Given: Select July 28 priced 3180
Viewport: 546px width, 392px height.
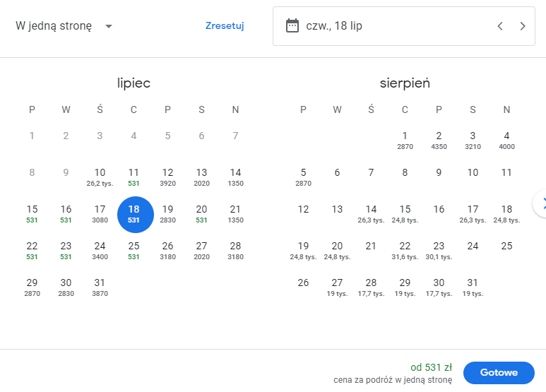Looking at the screenshot, I should pos(235,251).
